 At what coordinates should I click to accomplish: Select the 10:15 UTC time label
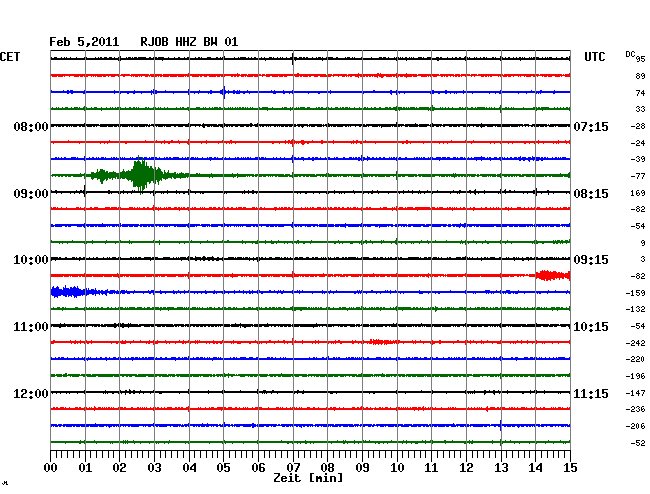(x=591, y=327)
